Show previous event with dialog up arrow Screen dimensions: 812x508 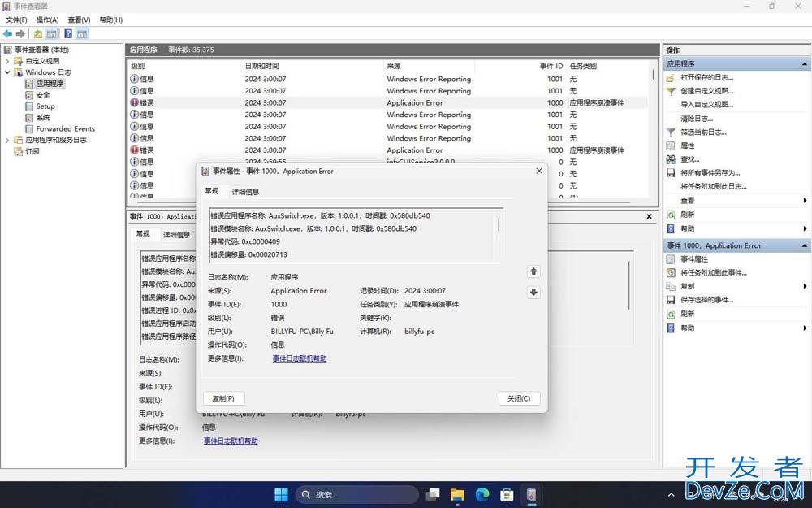(x=533, y=271)
